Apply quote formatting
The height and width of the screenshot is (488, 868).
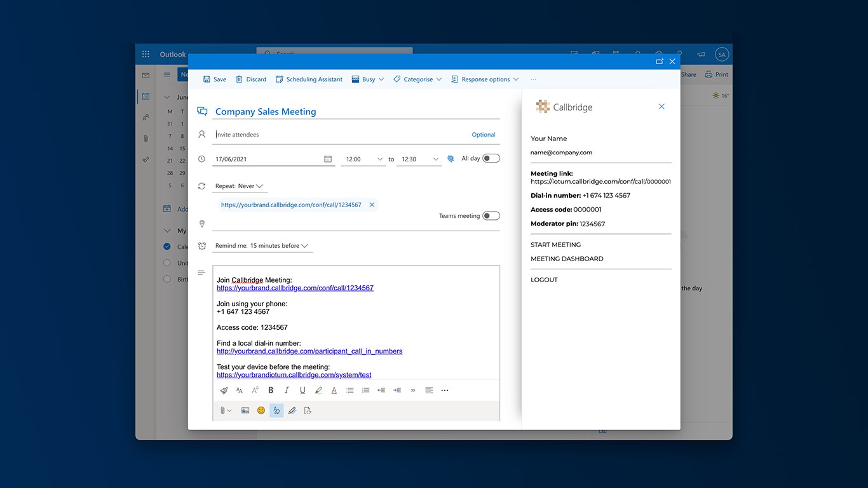413,390
